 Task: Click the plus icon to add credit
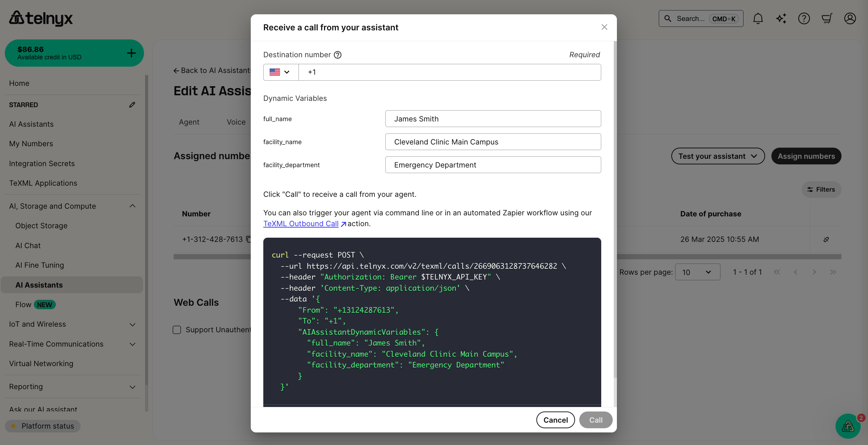(131, 53)
